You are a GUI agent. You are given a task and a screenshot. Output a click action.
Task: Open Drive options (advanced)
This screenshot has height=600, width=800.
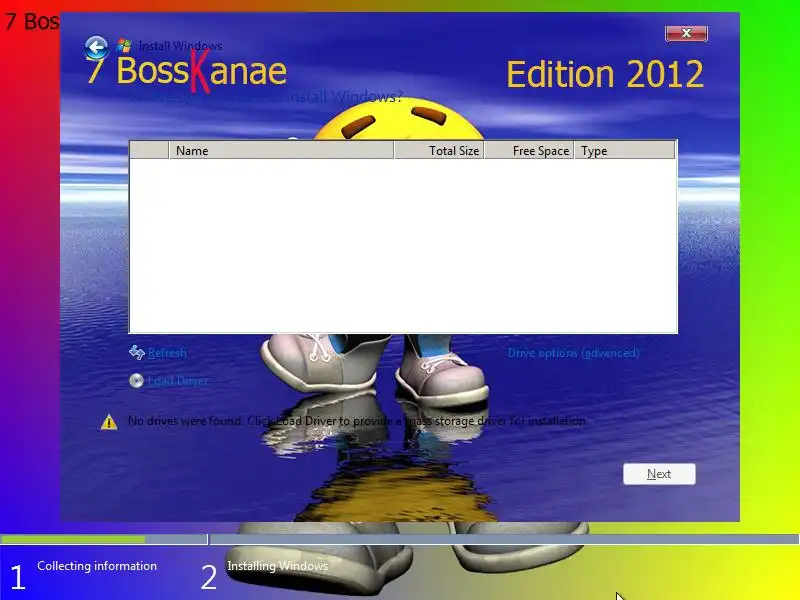pyautogui.click(x=573, y=353)
